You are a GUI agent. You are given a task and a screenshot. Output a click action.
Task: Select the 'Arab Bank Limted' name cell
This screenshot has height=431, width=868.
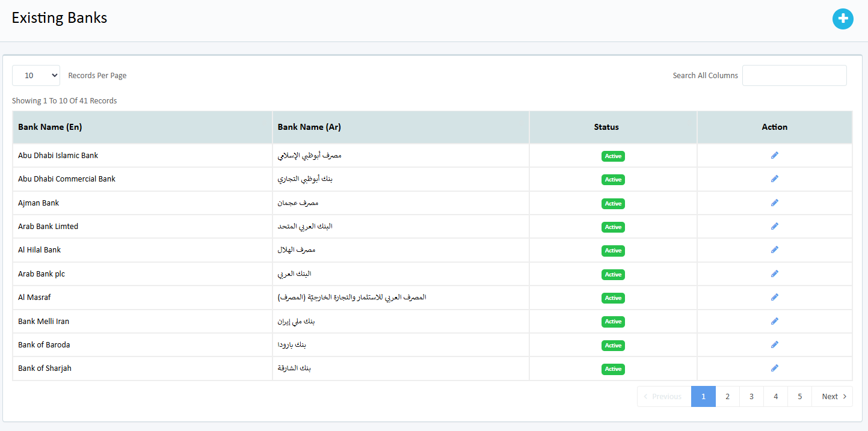click(x=143, y=227)
